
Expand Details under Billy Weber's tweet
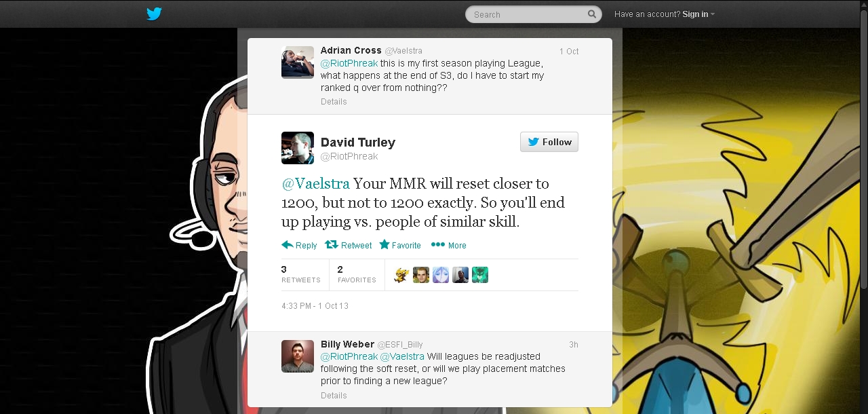click(334, 396)
